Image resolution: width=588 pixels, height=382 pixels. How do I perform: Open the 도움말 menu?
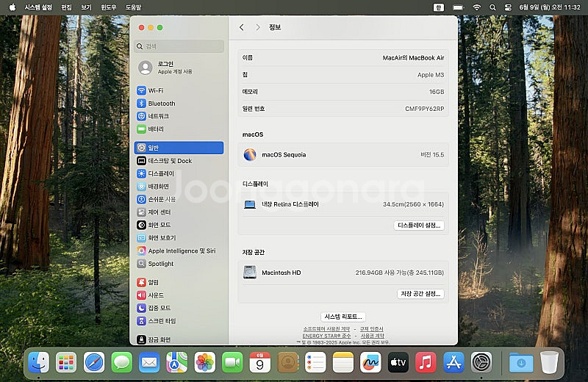coord(133,7)
